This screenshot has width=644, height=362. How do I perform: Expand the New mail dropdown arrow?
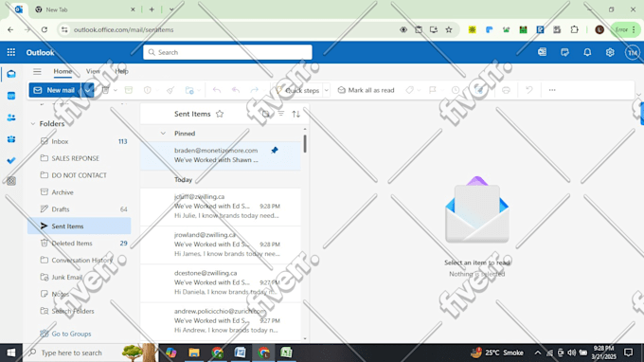(x=87, y=90)
